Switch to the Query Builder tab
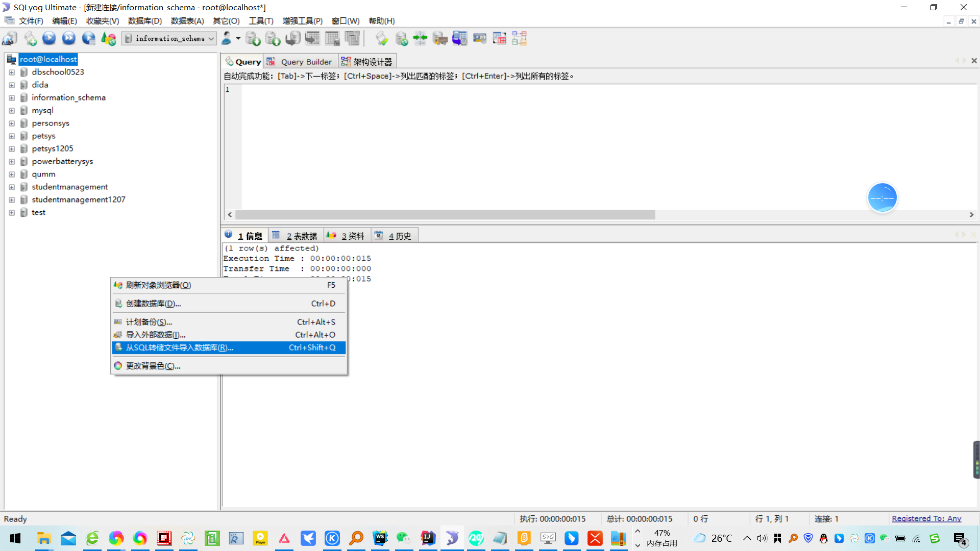 pos(306,62)
